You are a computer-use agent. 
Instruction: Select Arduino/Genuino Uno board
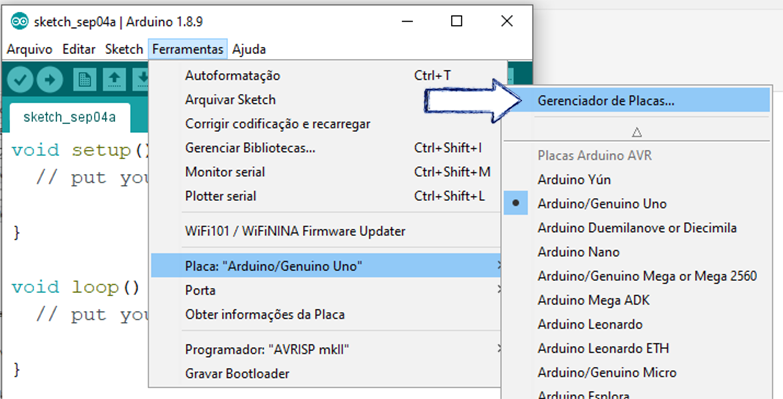pos(637,204)
